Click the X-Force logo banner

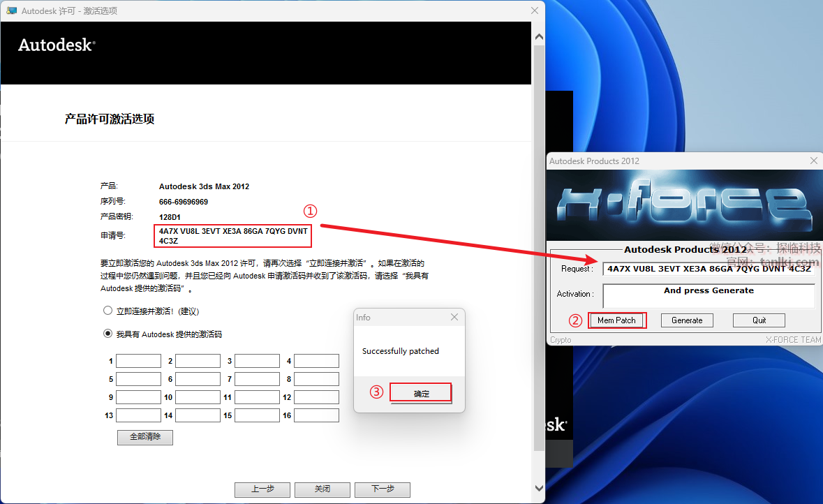[x=684, y=205]
